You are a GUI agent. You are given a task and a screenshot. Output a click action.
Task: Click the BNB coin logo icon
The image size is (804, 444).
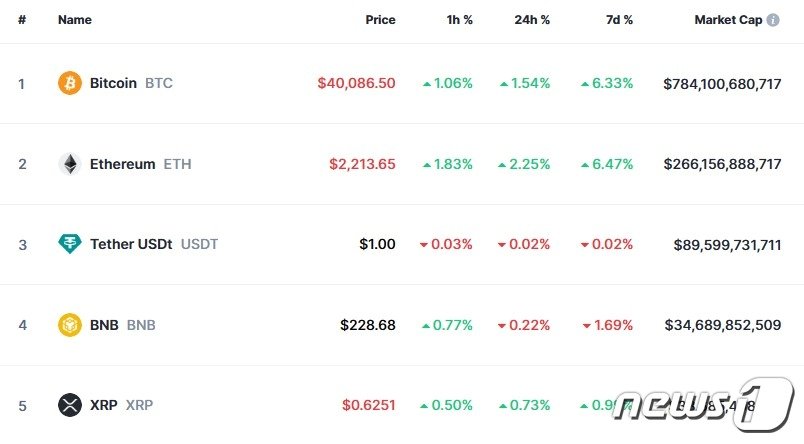pos(70,325)
